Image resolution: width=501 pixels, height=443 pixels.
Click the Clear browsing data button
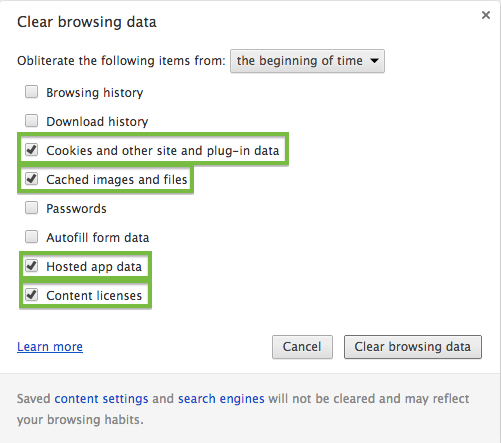(x=413, y=347)
